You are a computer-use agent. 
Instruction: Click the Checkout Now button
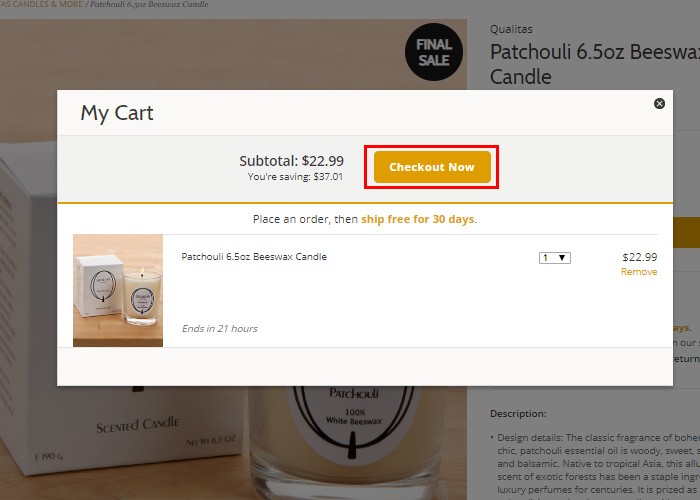(432, 167)
